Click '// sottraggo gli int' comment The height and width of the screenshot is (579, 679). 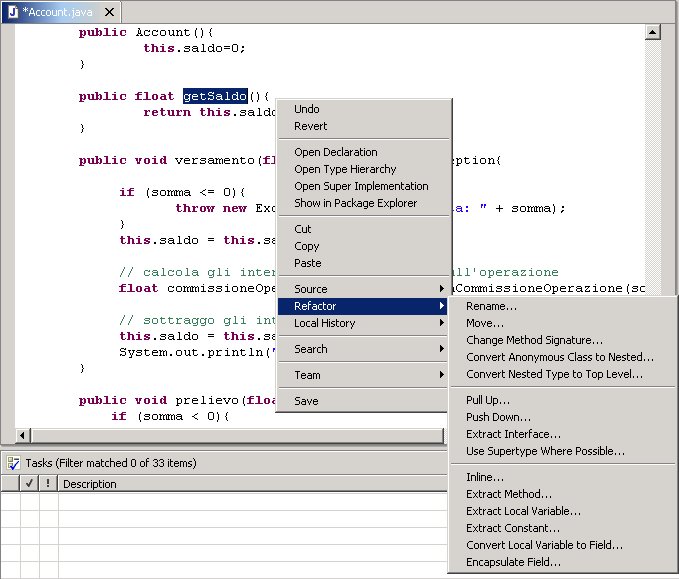tap(197, 320)
